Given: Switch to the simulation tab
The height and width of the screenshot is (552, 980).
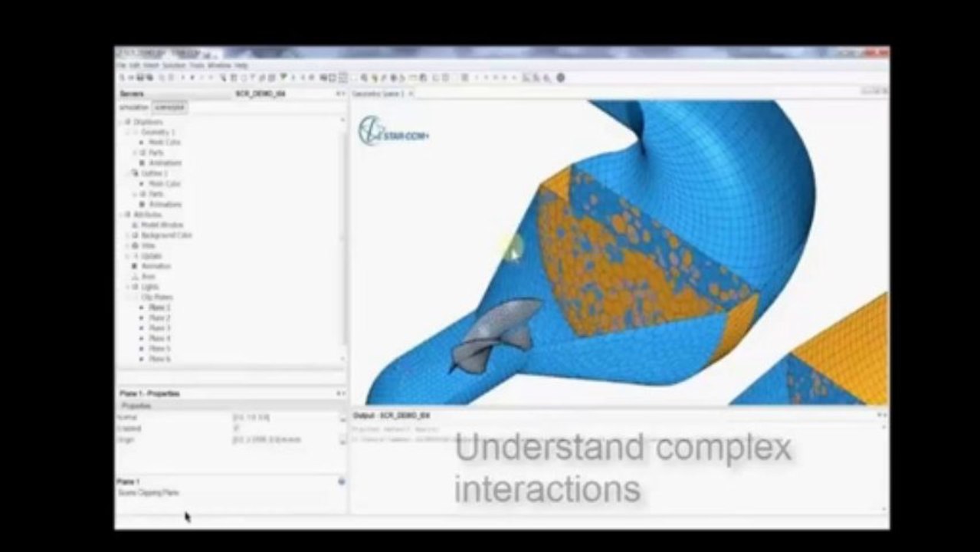Looking at the screenshot, I should tap(133, 107).
